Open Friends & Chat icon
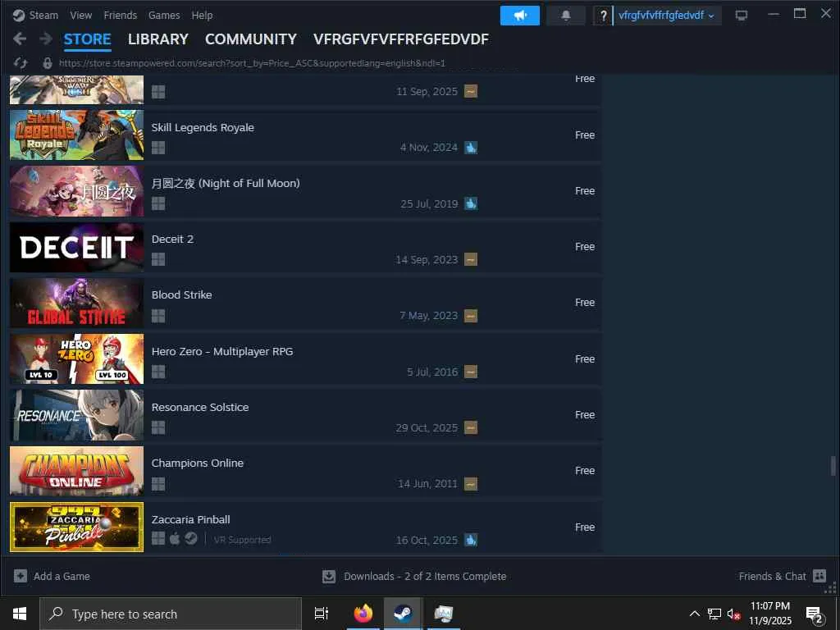Viewport: 840px width, 630px height. [x=819, y=576]
